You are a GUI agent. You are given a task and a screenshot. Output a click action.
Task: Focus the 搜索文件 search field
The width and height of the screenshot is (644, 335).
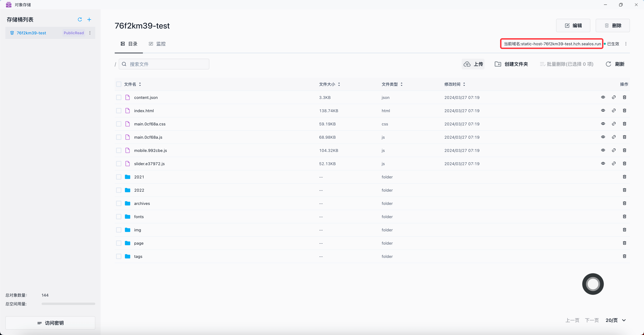coord(164,64)
